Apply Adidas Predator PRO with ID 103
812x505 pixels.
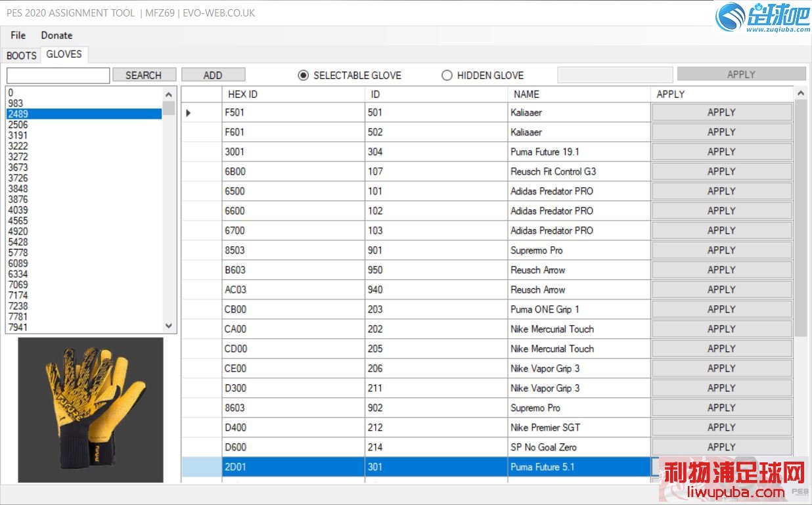coord(721,231)
